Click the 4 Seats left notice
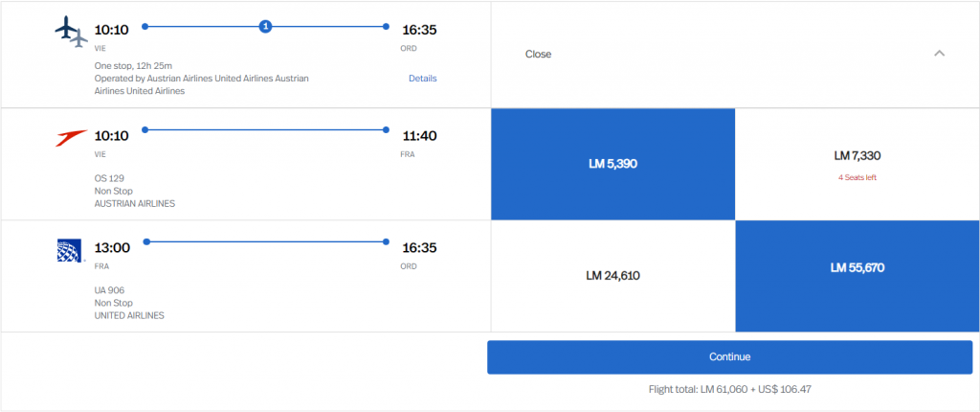This screenshot has width=980, height=412. pos(857,176)
